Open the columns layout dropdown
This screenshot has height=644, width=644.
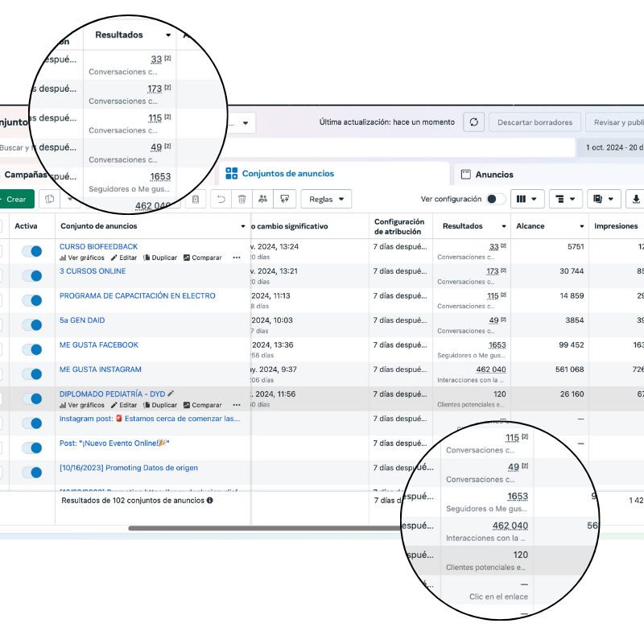point(528,199)
